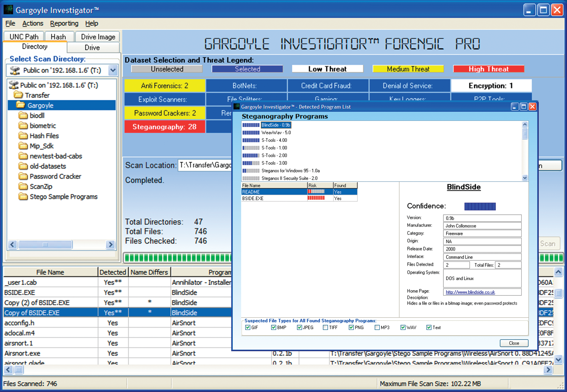Open the Reporting menu
Screen dimensions: 567x392
pyautogui.click(x=64, y=24)
